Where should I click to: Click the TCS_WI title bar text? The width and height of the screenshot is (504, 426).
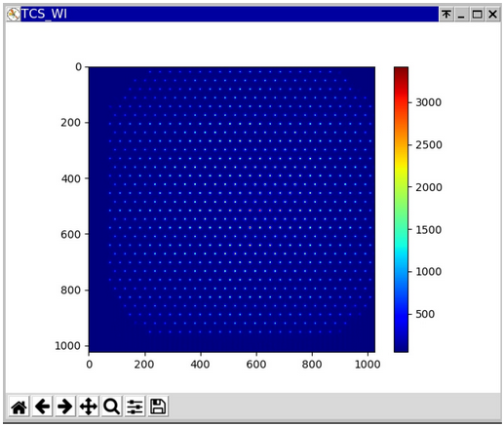point(44,14)
